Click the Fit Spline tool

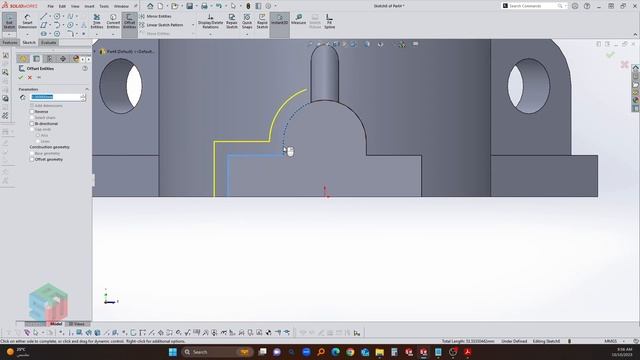(x=329, y=21)
